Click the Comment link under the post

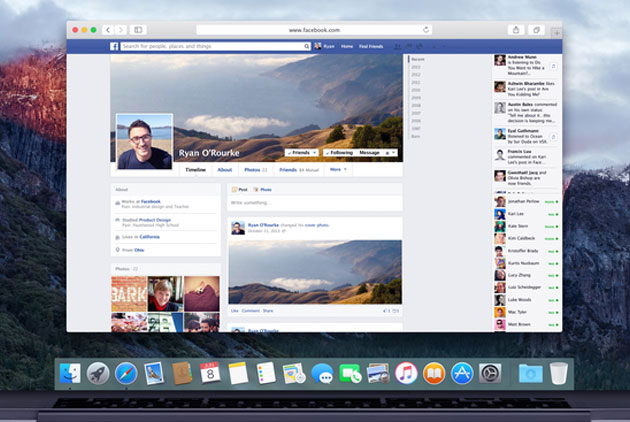click(251, 311)
